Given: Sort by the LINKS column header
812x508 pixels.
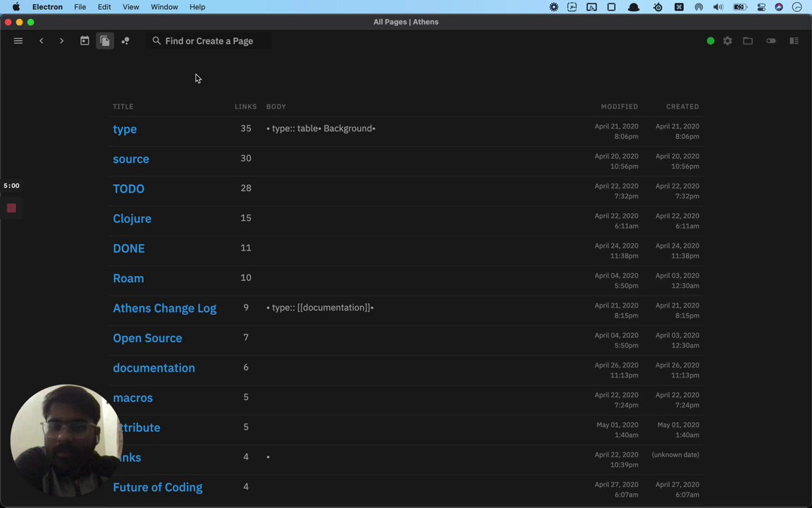Looking at the screenshot, I should [245, 107].
